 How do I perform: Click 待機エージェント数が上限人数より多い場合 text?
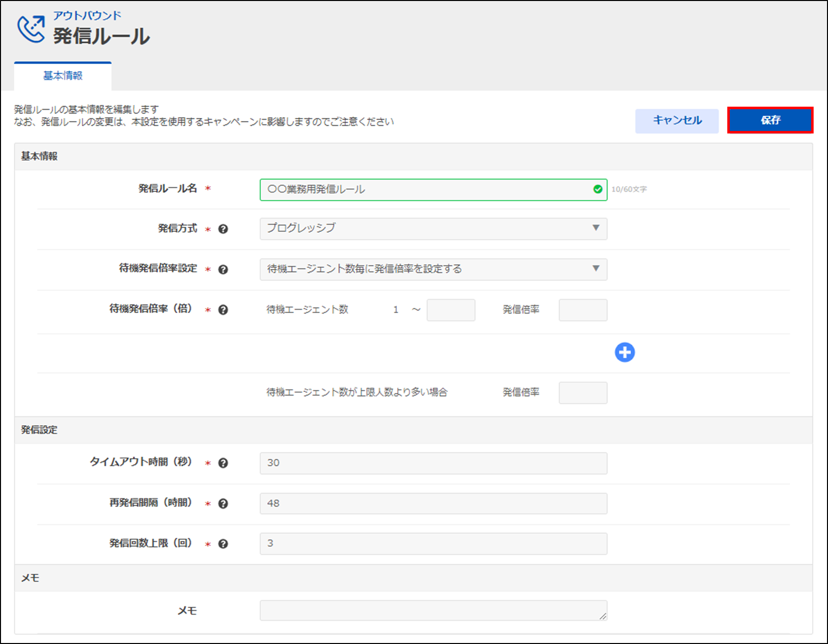357,392
